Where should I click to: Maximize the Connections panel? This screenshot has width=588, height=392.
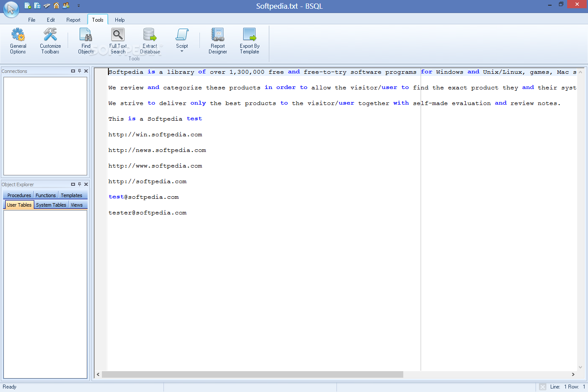[73, 71]
